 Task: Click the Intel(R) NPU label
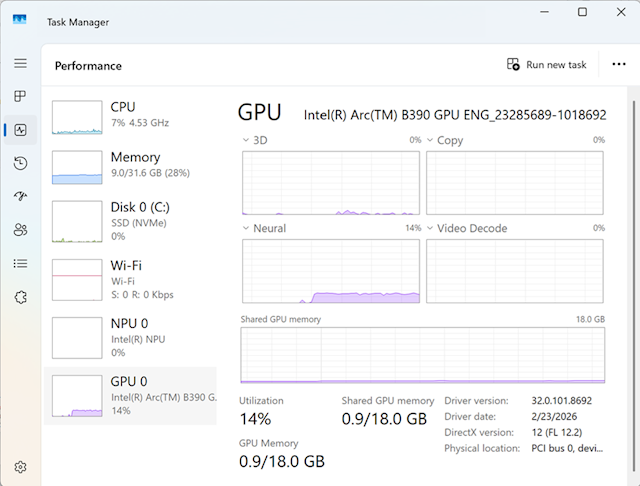(138, 340)
